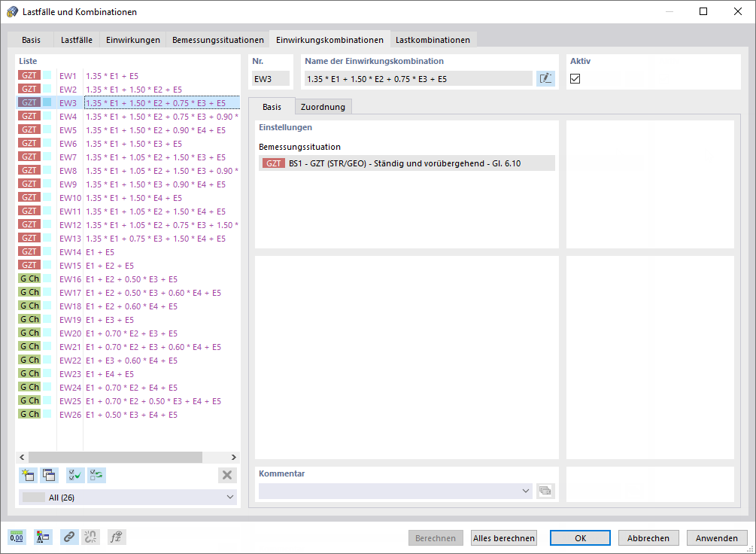
Task: Create a new action combination
Action: 28,475
